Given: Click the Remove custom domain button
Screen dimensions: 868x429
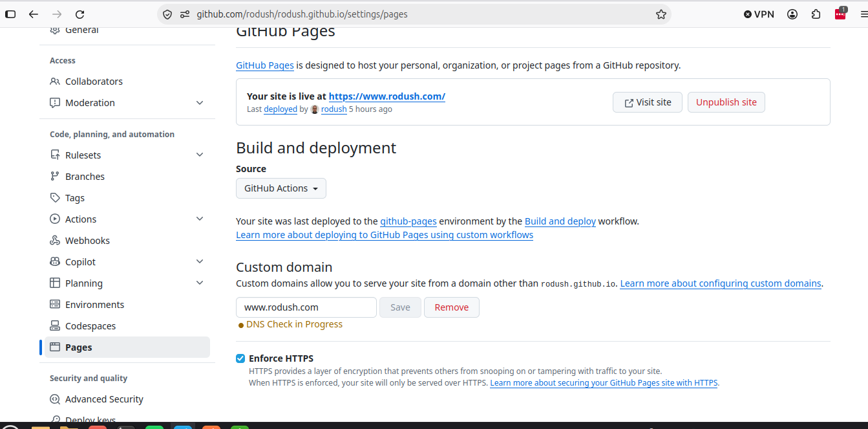Looking at the screenshot, I should click(452, 307).
